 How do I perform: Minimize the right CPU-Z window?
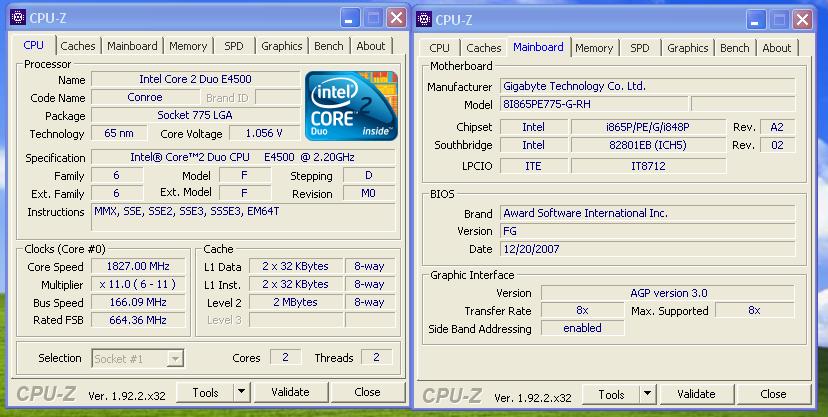pyautogui.click(x=755, y=20)
